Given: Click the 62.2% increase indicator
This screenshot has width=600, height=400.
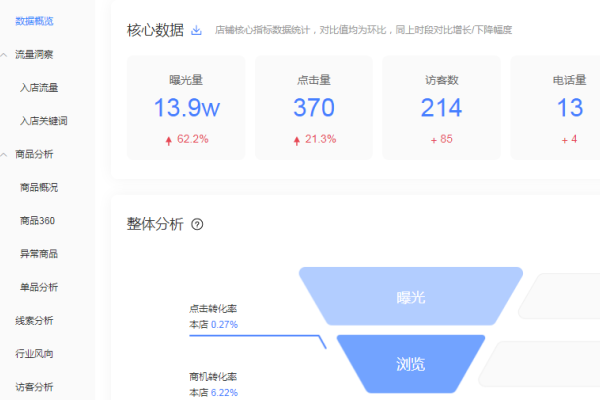Looking at the screenshot, I should (x=187, y=139).
